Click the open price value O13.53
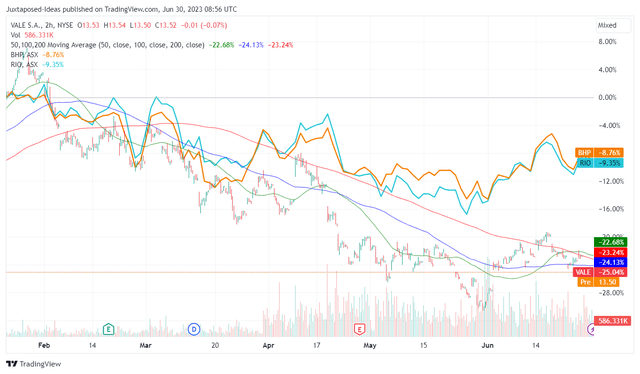 click(89, 25)
